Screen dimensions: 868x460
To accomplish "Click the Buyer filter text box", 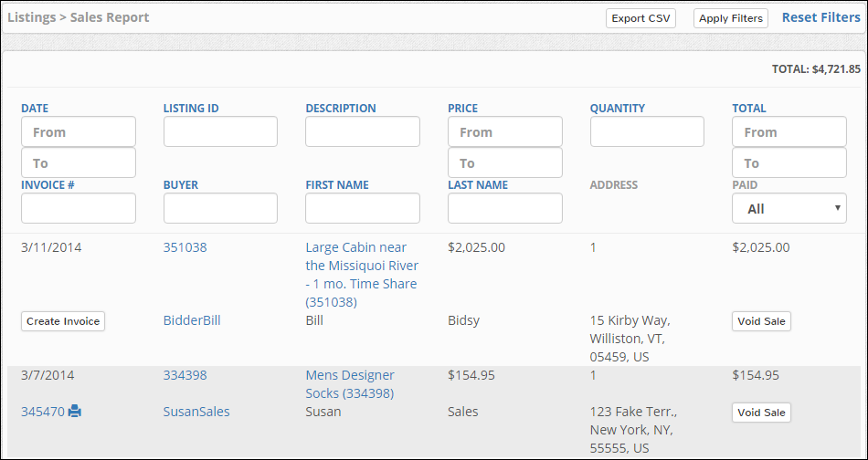I will tap(220, 208).
